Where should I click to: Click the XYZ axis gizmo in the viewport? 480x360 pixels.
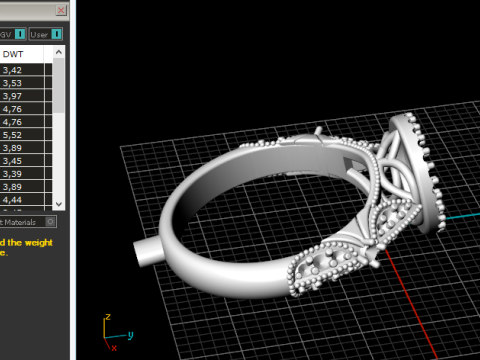pos(117,333)
